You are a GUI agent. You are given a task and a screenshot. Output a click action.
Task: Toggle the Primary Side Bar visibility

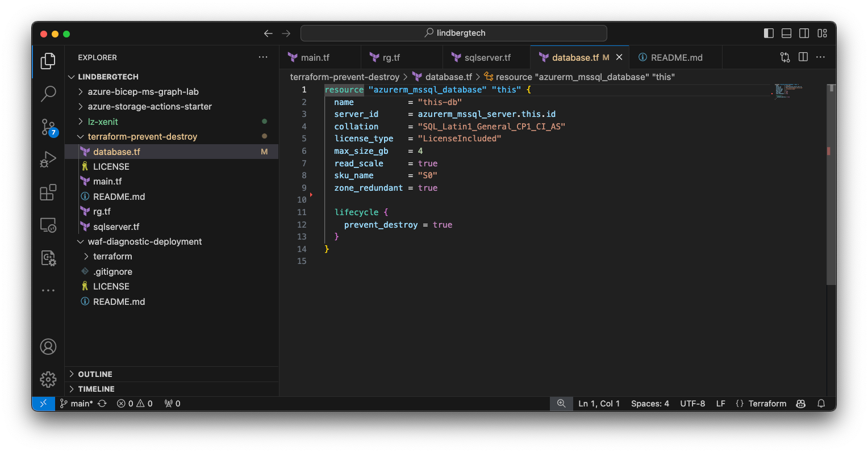pyautogui.click(x=769, y=33)
